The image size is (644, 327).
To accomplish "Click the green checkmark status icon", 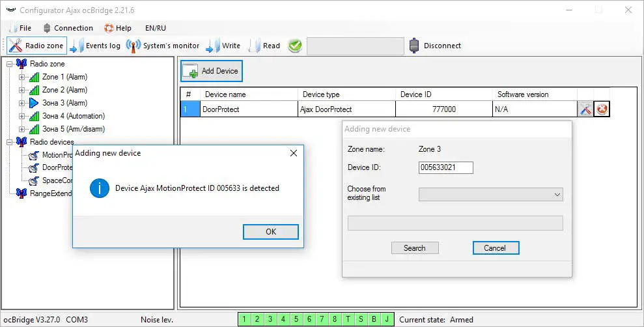I will (x=295, y=46).
